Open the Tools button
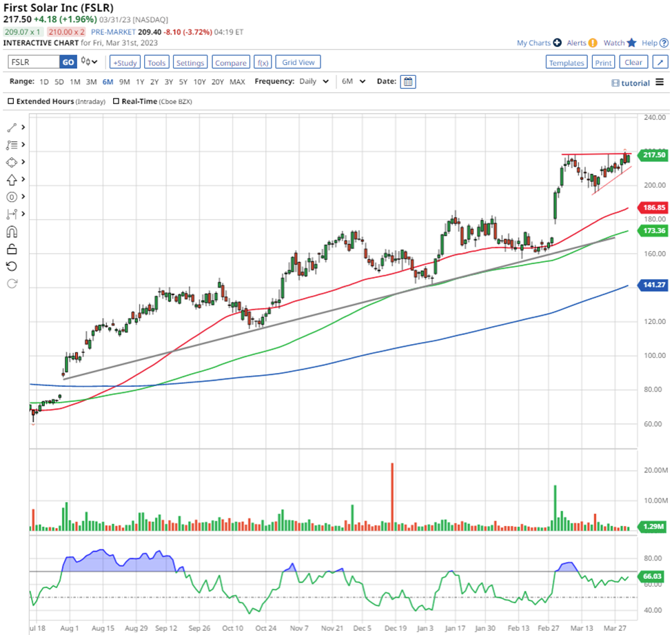672x635 pixels. tap(156, 62)
